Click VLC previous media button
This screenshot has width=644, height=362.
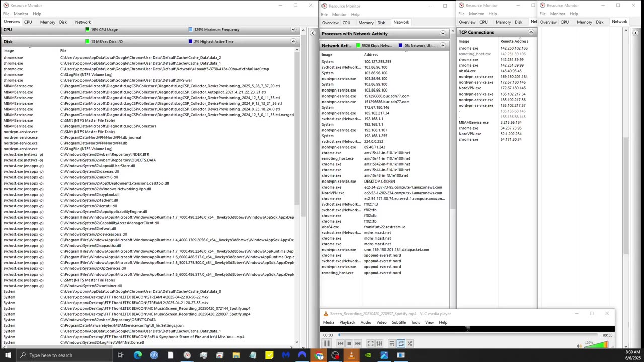click(340, 344)
